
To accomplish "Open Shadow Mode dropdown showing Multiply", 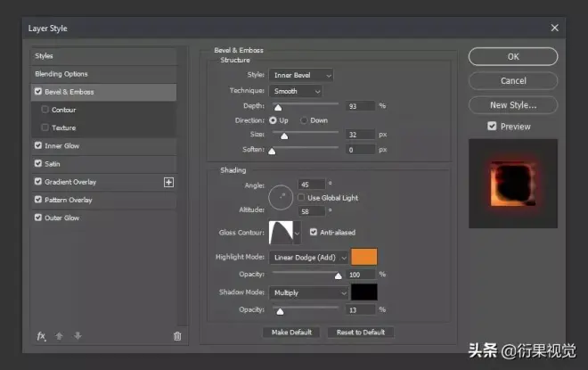I will (308, 292).
